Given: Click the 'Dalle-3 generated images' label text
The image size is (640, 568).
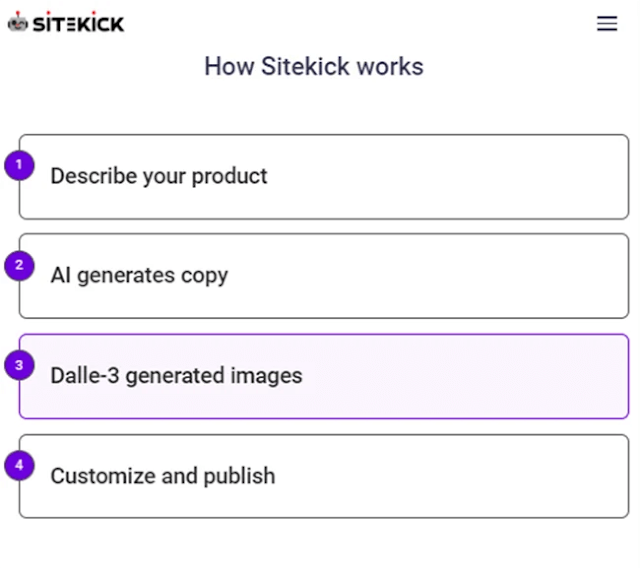Looking at the screenshot, I should pos(176,376).
